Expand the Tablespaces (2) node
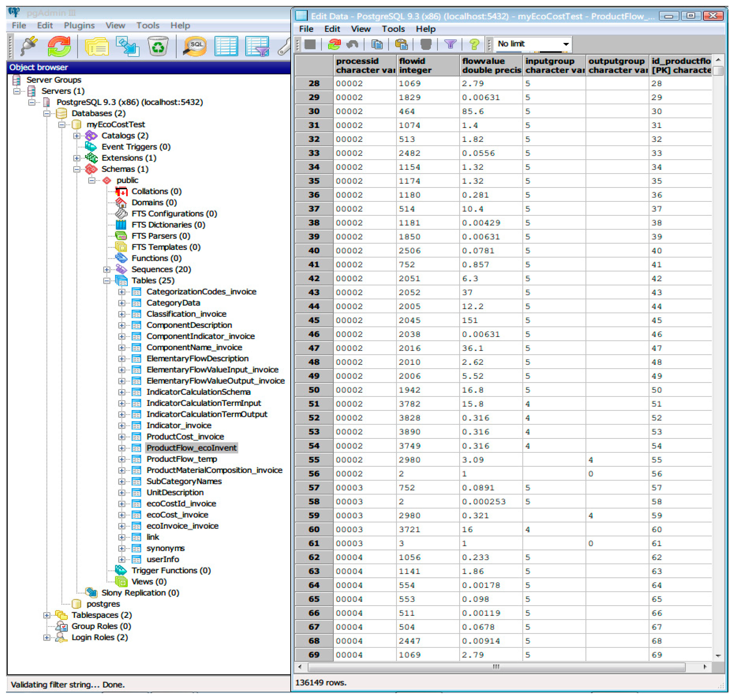This screenshot has height=700, width=737. click(x=47, y=615)
